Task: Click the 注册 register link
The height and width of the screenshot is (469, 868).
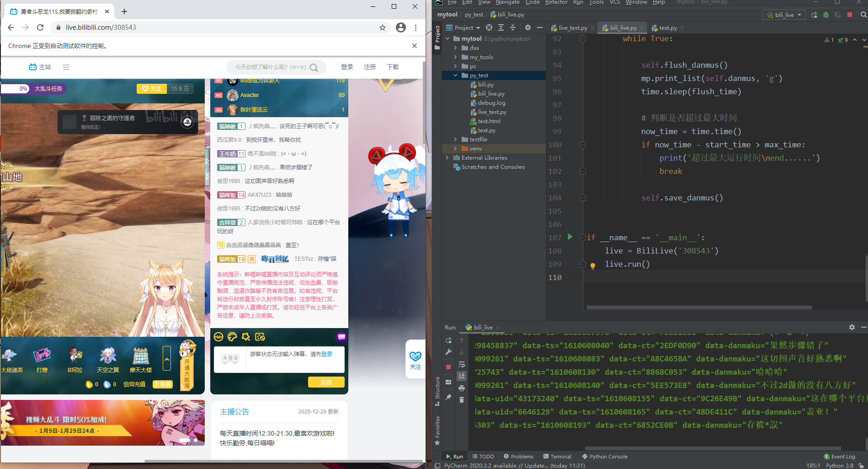Action: pos(370,67)
